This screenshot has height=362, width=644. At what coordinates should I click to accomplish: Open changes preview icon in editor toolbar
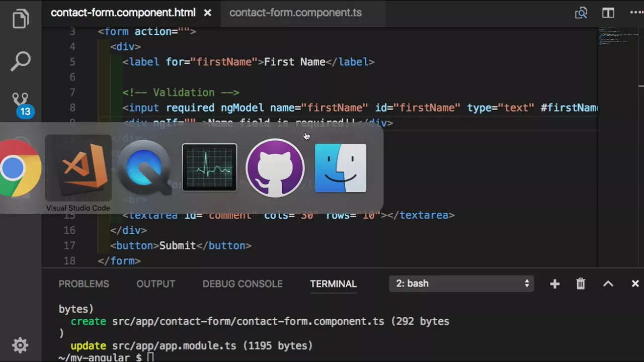581,13
